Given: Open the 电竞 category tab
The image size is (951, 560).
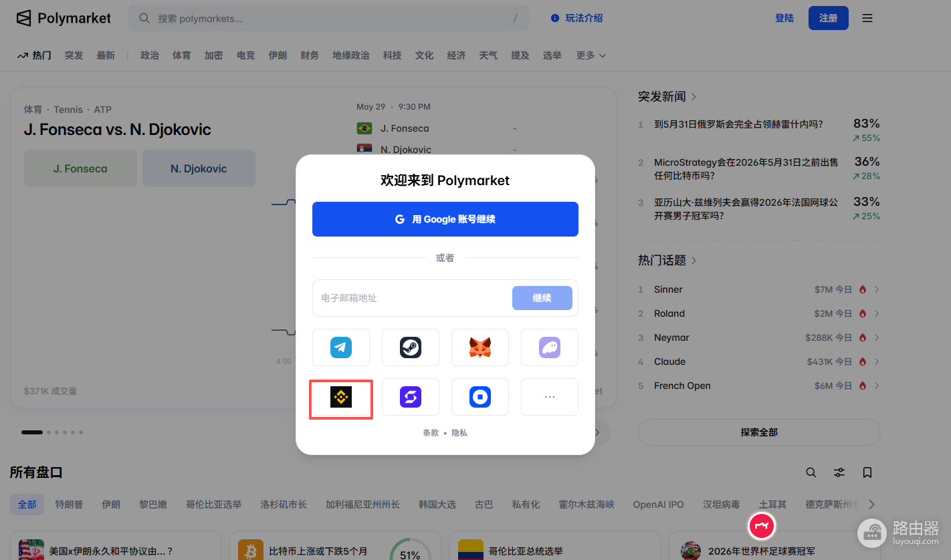Looking at the screenshot, I should [246, 55].
